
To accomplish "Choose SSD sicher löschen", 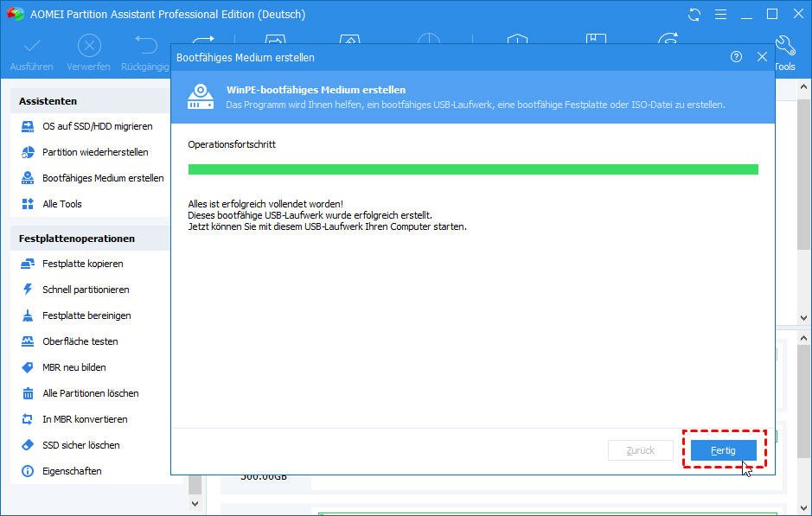I will [81, 445].
